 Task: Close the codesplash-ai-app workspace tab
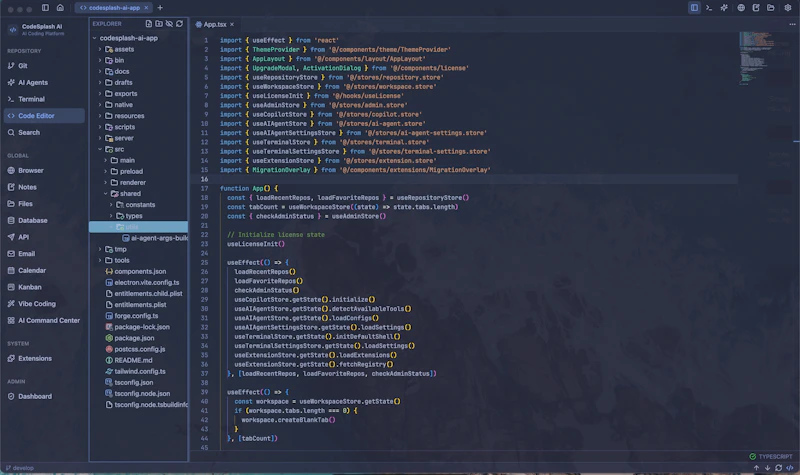pyautogui.click(x=146, y=8)
